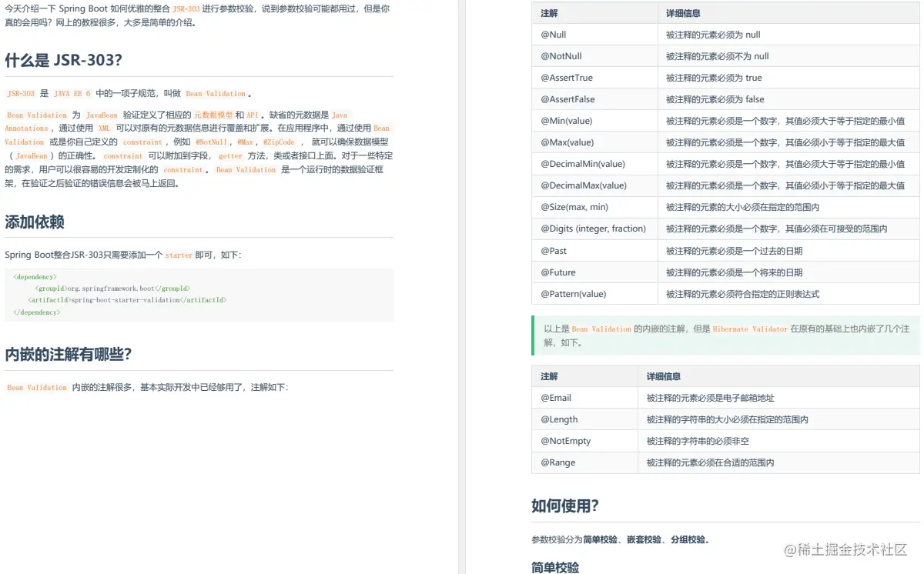924x574 pixels.
Task: Select the @Email table cell
Action: (584, 398)
